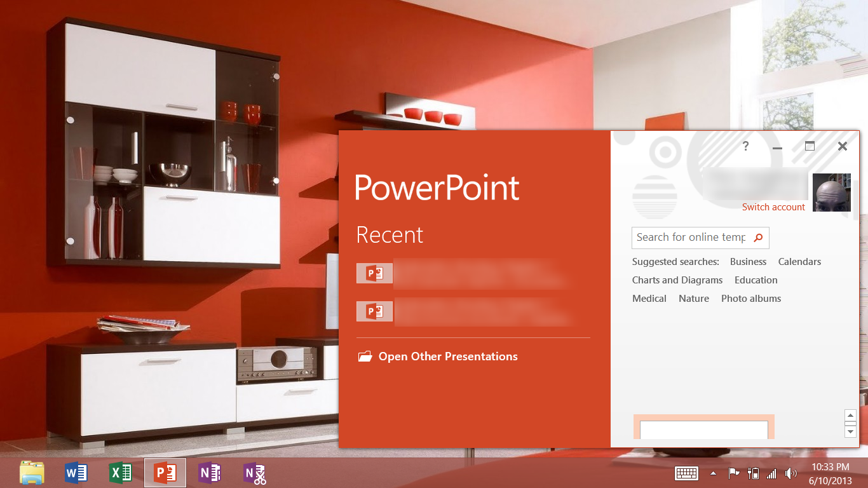Choose Charts and Diagrams suggested search
The width and height of the screenshot is (868, 488).
[677, 280]
